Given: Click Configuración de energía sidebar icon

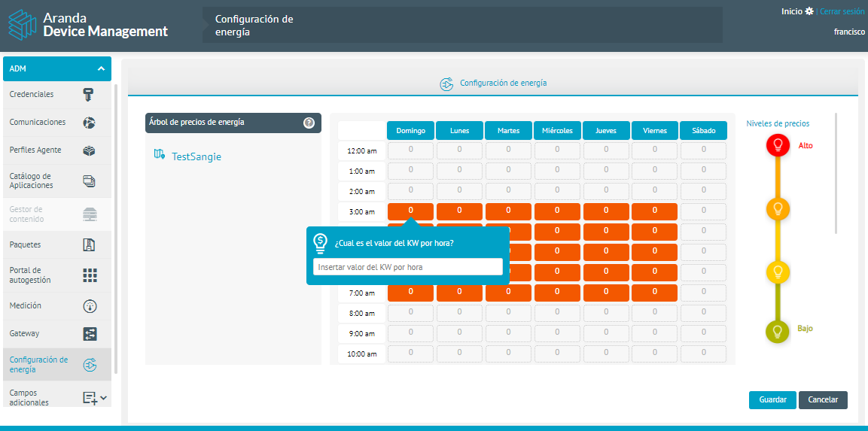Looking at the screenshot, I should coord(90,365).
